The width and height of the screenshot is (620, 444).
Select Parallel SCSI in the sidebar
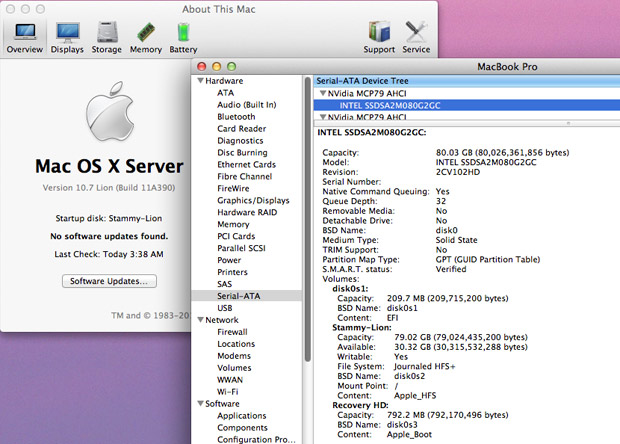(241, 248)
